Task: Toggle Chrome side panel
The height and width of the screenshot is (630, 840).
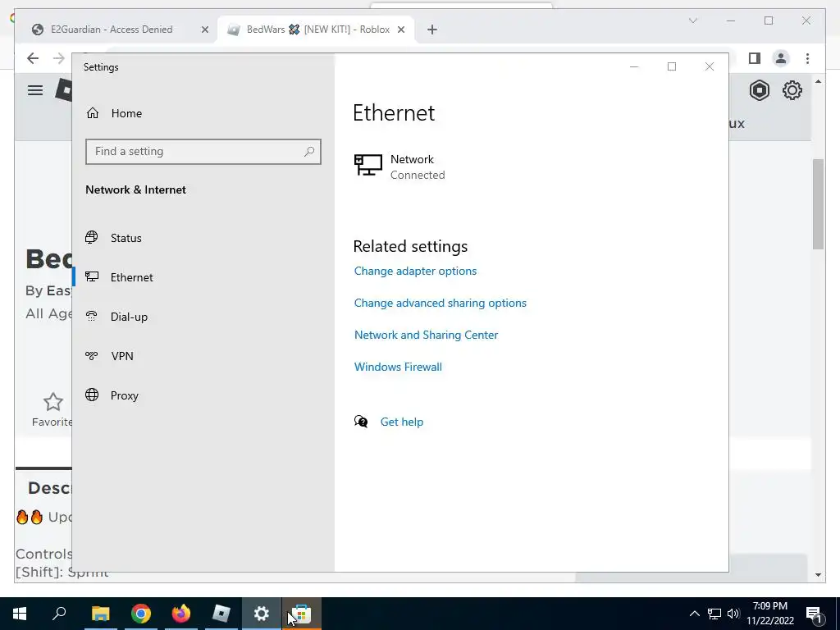Action: tap(755, 58)
